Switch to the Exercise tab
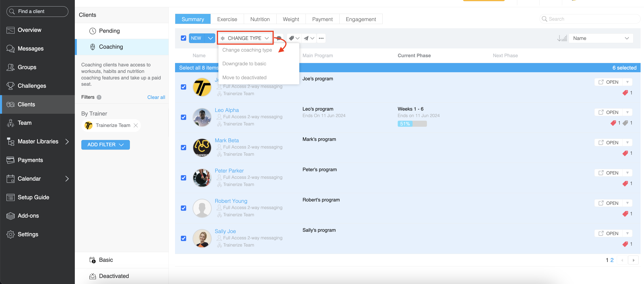The width and height of the screenshot is (644, 284). click(x=227, y=19)
